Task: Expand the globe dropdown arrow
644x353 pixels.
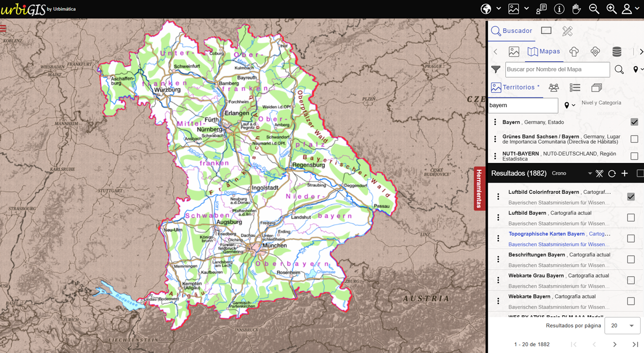Action: (498, 9)
